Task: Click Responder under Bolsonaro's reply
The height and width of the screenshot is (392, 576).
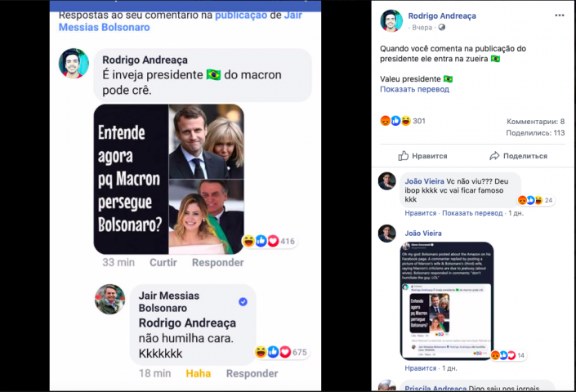Action: [252, 373]
